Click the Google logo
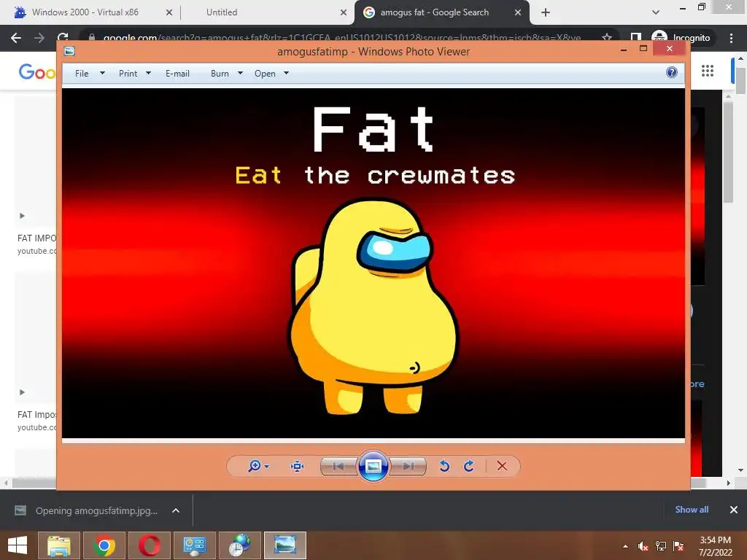The width and height of the screenshot is (747, 560). click(36, 72)
